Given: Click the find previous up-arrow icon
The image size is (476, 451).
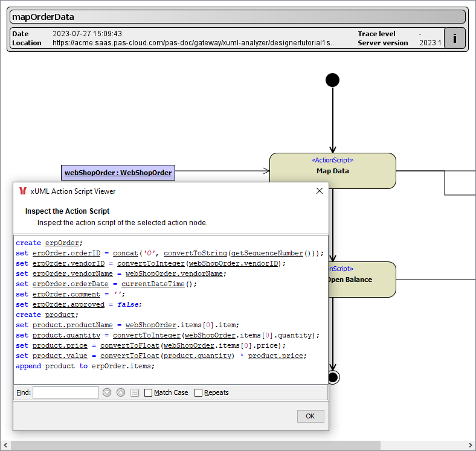Looking at the screenshot, I should click(121, 392).
